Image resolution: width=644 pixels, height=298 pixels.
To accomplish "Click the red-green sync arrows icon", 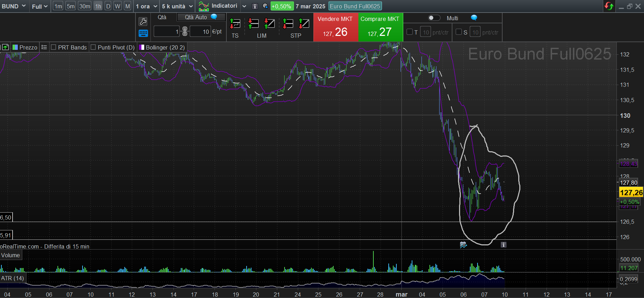I will (609, 6).
